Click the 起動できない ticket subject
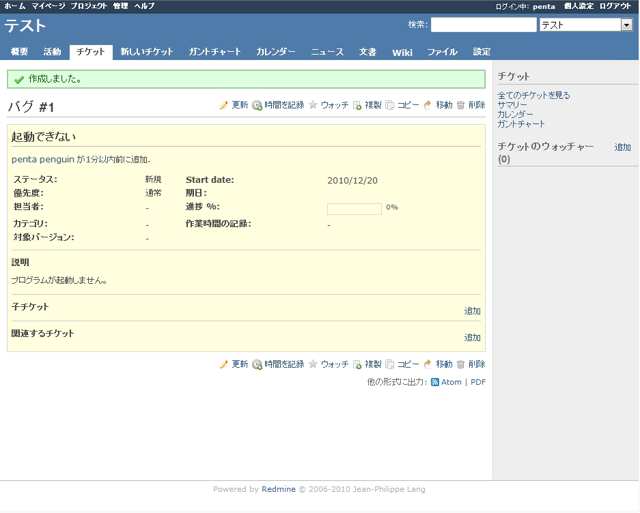This screenshot has width=640, height=513. [44, 137]
